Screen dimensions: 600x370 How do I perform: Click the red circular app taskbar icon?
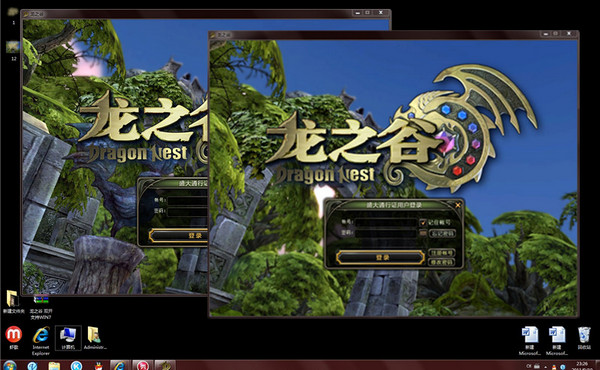click(143, 365)
